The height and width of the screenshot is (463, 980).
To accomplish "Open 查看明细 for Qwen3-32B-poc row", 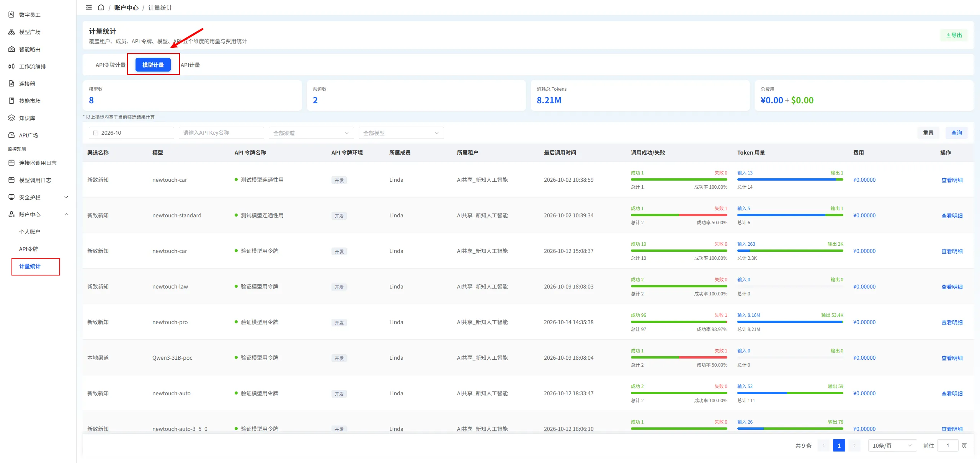I will click(952, 358).
